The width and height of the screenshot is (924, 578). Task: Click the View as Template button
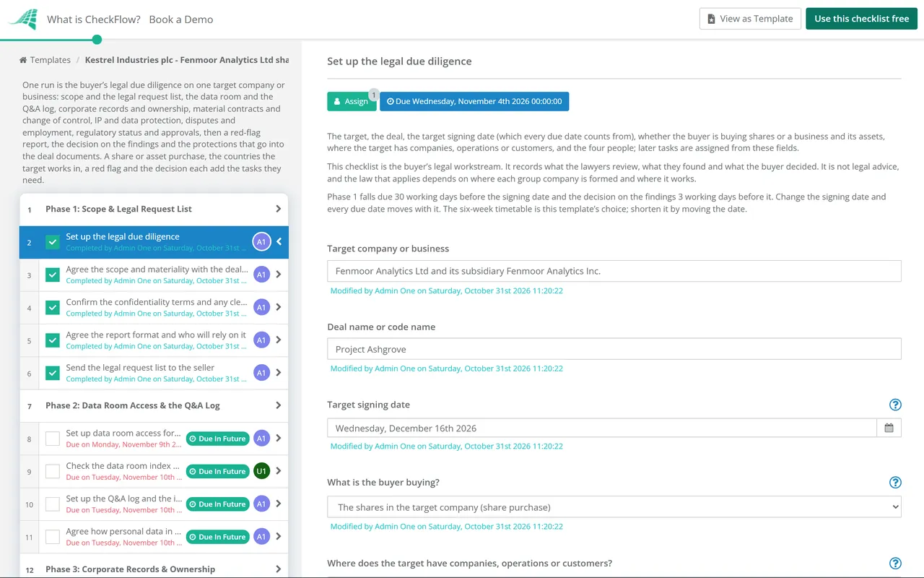click(749, 19)
